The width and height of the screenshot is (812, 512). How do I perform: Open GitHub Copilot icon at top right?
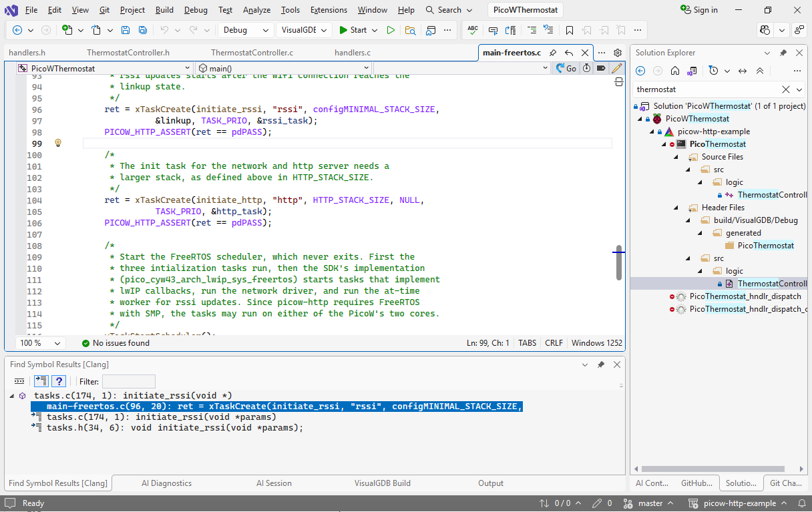(x=765, y=30)
